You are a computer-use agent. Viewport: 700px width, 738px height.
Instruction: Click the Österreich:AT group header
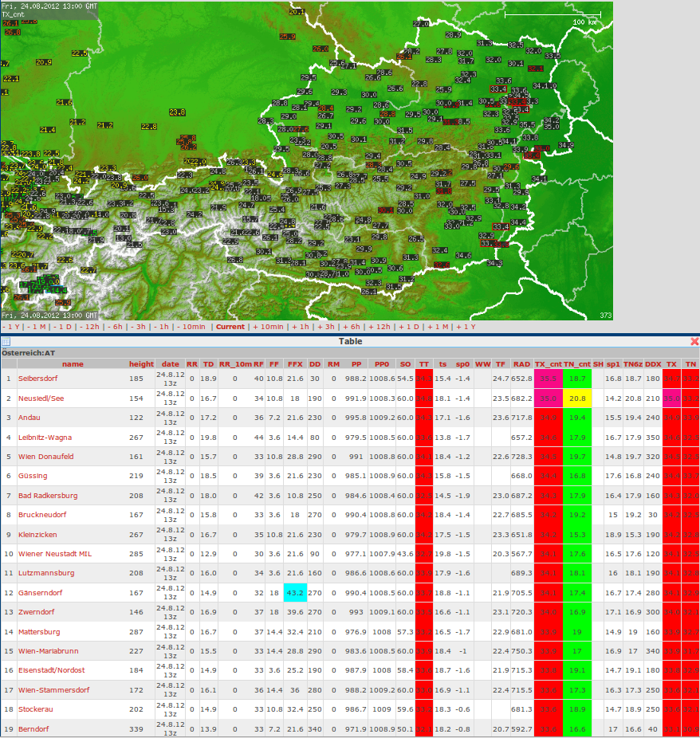click(x=28, y=353)
